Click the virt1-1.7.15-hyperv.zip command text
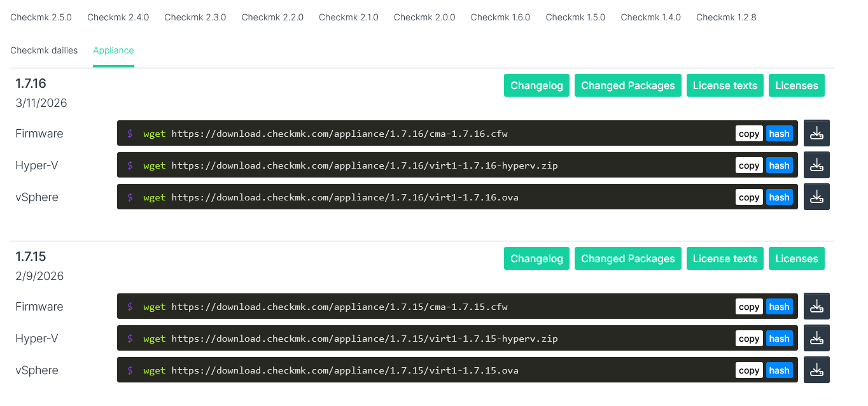The height and width of the screenshot is (406, 868). click(351, 339)
